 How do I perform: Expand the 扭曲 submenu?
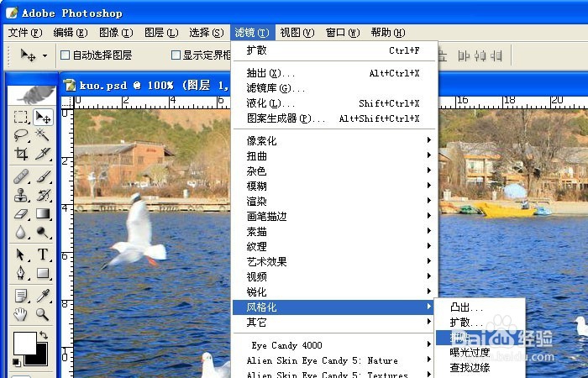pos(334,155)
